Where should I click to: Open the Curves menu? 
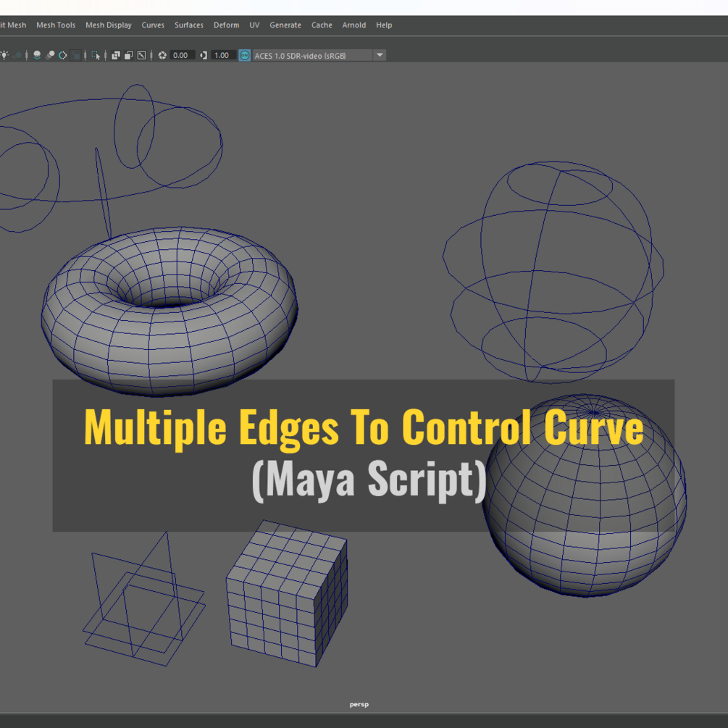[153, 25]
